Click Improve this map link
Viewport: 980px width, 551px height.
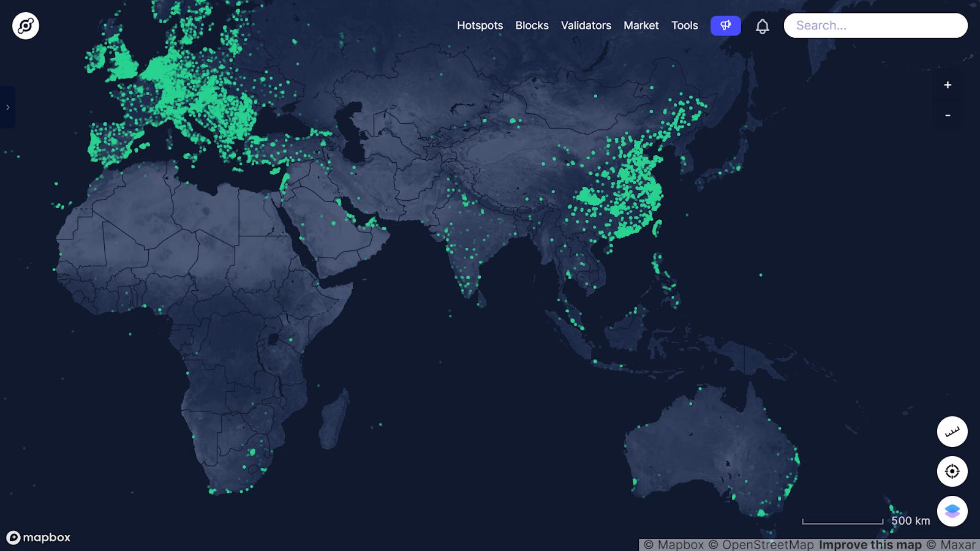point(870,545)
